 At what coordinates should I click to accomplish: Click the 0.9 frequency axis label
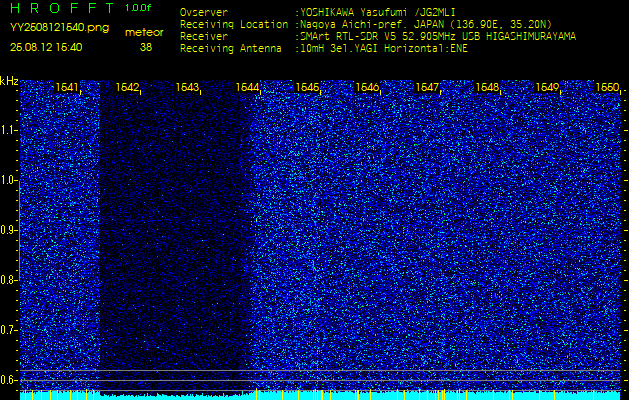8,230
